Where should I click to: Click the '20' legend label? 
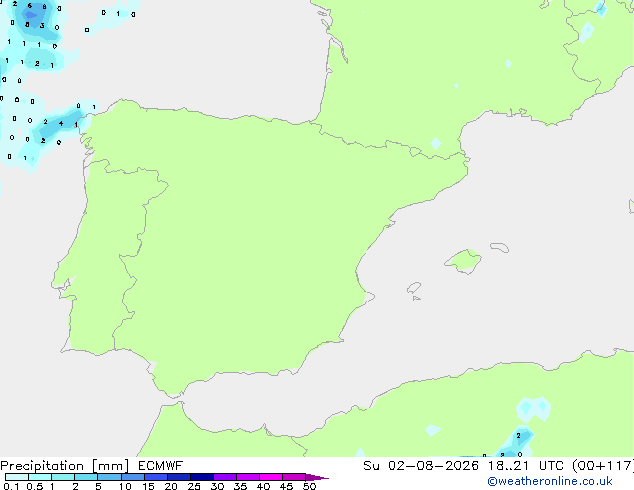[x=171, y=486]
